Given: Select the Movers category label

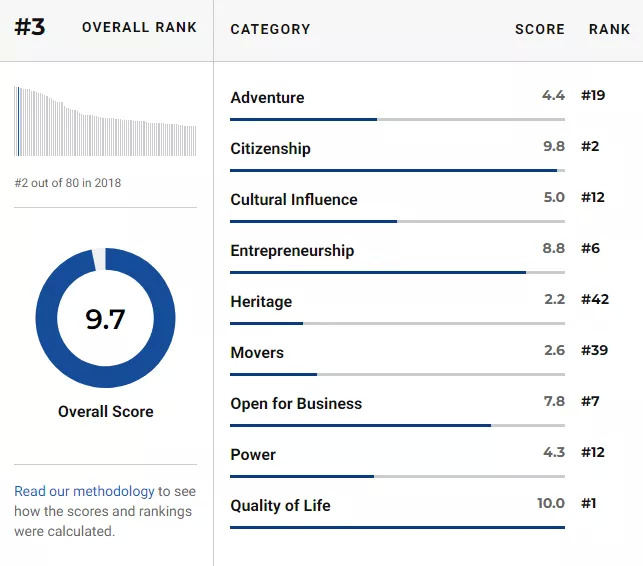Looking at the screenshot, I should coord(257,352).
